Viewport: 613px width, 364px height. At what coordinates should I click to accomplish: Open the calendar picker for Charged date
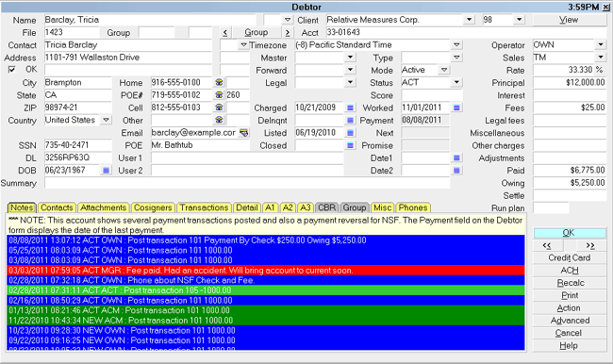pyautogui.click(x=350, y=108)
